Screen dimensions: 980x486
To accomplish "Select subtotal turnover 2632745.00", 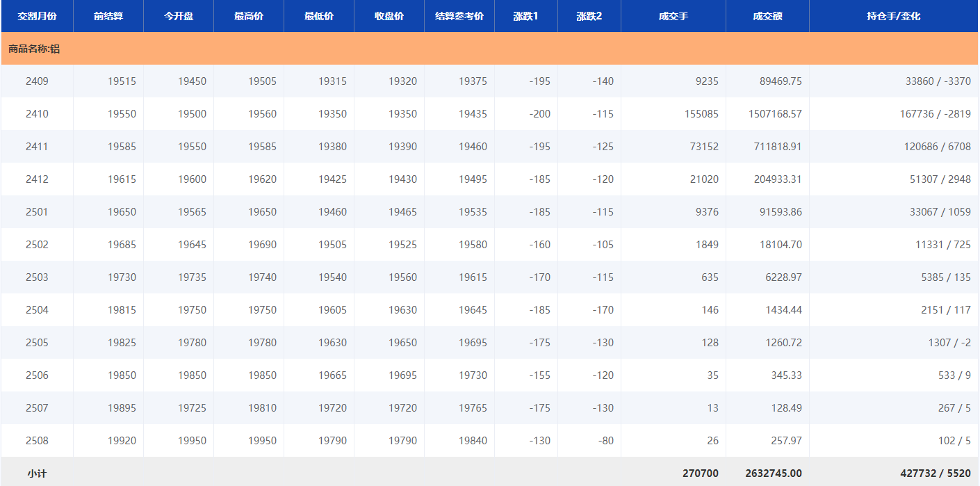I will [773, 473].
